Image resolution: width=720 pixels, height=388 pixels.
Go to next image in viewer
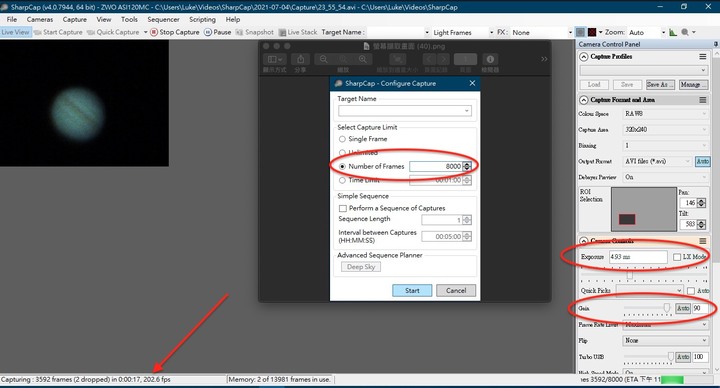pos(444,59)
